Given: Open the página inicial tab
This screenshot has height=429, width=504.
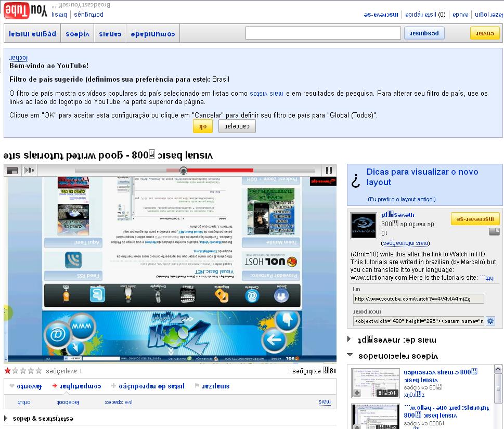Looking at the screenshot, I should pyautogui.click(x=32, y=33).
